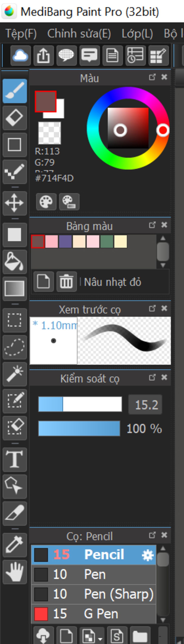The height and width of the screenshot is (644, 184).
Task: Select the G Pen brush
Action: pos(93,614)
